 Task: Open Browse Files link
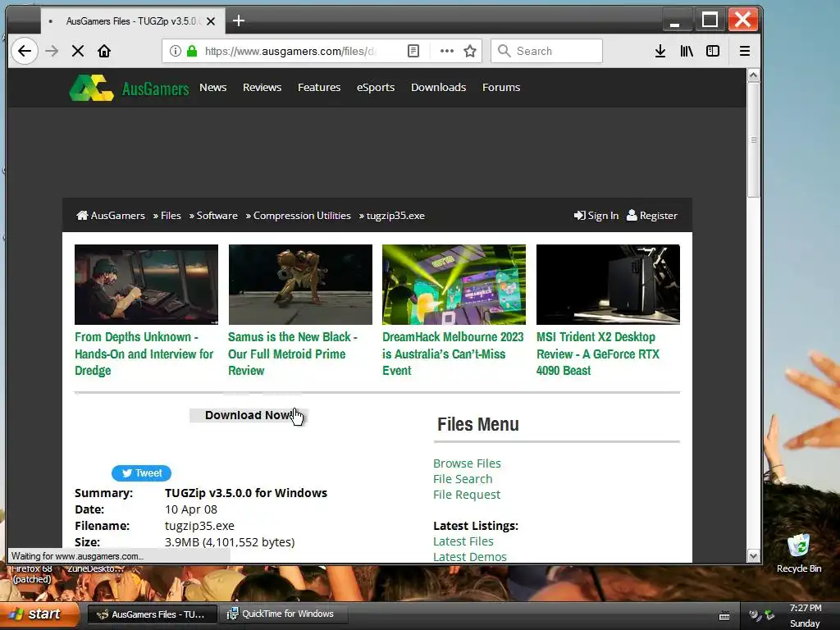pos(467,463)
